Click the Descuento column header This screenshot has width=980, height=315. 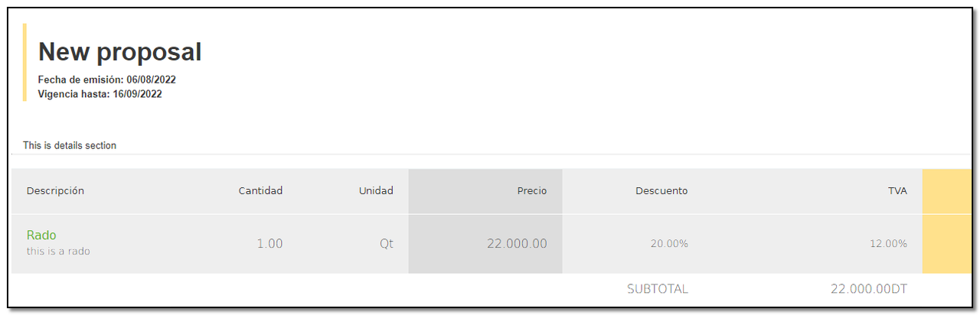(x=661, y=191)
